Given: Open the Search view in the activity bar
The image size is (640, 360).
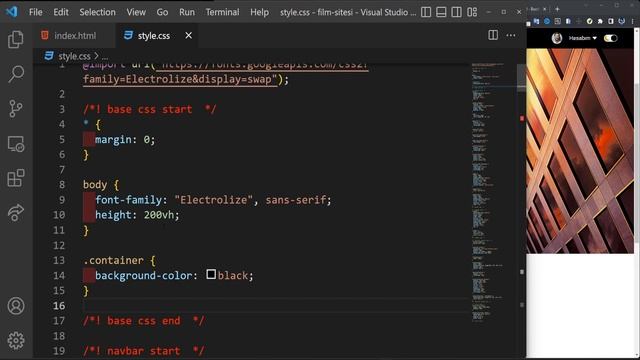Looking at the screenshot, I should pyautogui.click(x=16, y=74).
